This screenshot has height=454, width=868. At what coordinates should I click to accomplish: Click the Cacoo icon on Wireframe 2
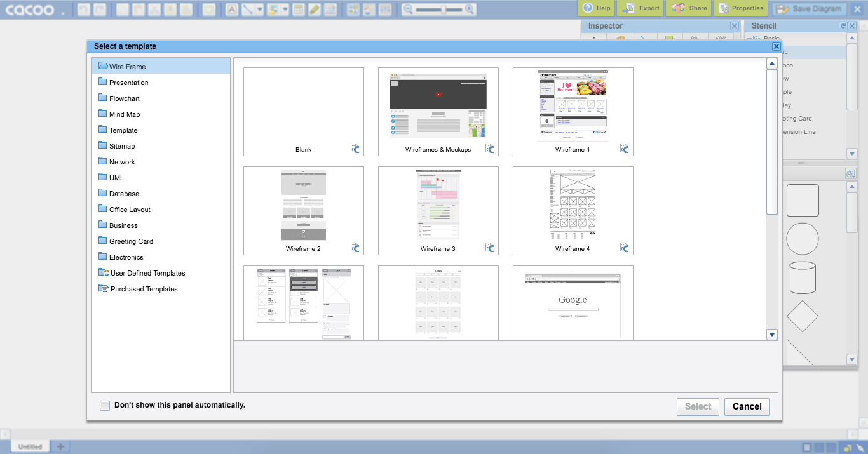tap(355, 248)
